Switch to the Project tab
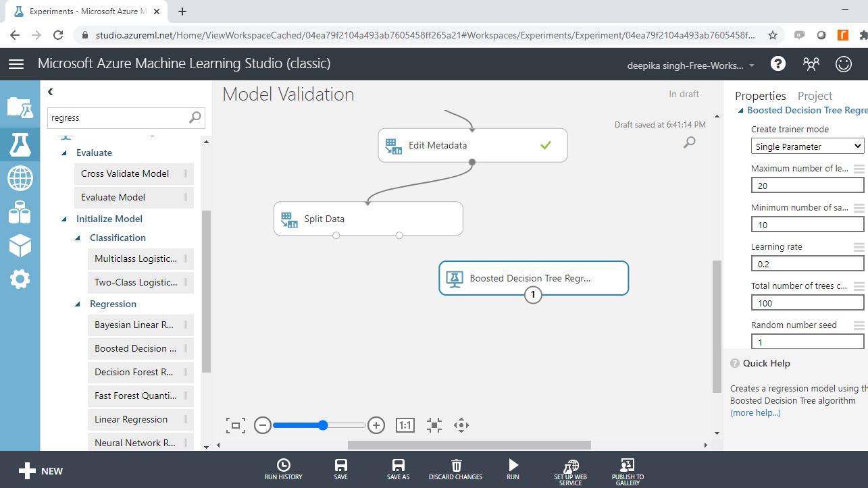Image resolution: width=868 pixels, height=488 pixels. tap(815, 96)
